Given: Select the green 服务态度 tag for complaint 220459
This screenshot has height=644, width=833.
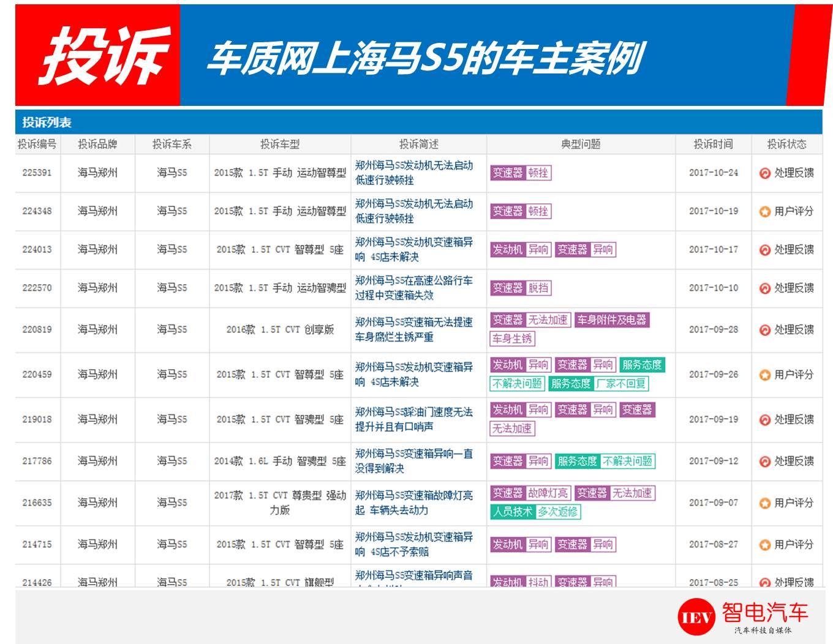Looking at the screenshot, I should [643, 364].
